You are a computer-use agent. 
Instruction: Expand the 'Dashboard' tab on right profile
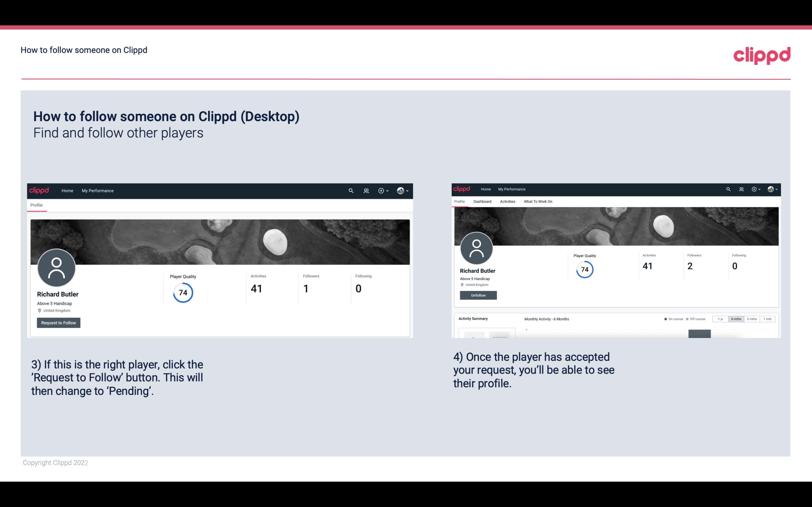(482, 202)
